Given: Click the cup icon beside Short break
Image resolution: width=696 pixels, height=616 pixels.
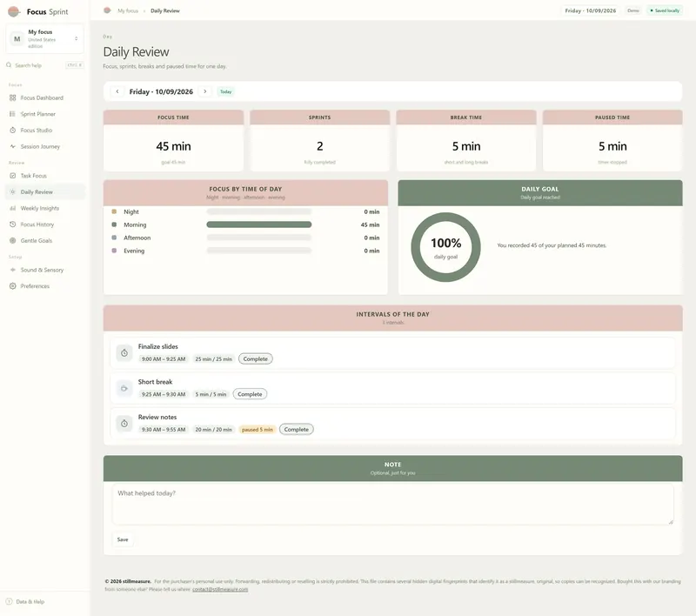Looking at the screenshot, I should click(124, 388).
